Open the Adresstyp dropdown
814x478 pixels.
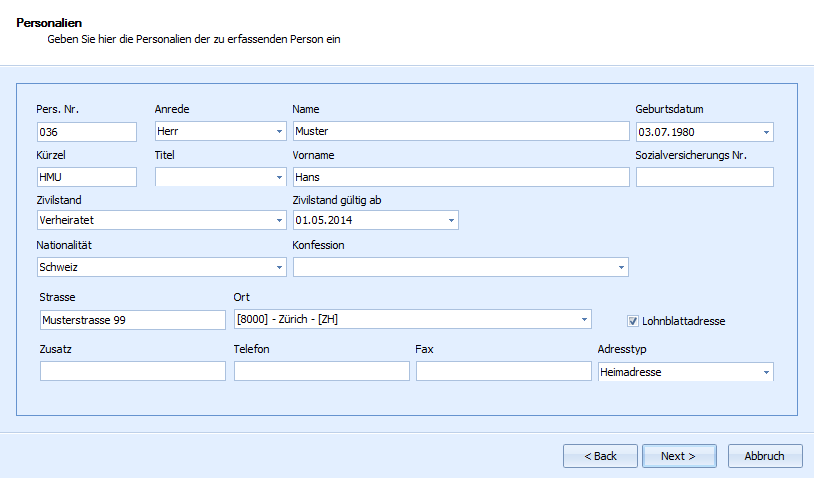click(766, 372)
